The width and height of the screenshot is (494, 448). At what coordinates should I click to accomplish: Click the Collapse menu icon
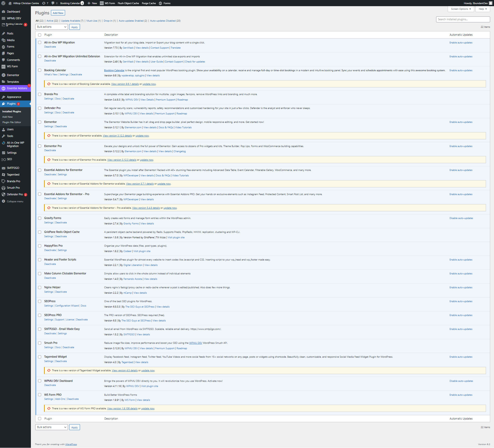3,201
